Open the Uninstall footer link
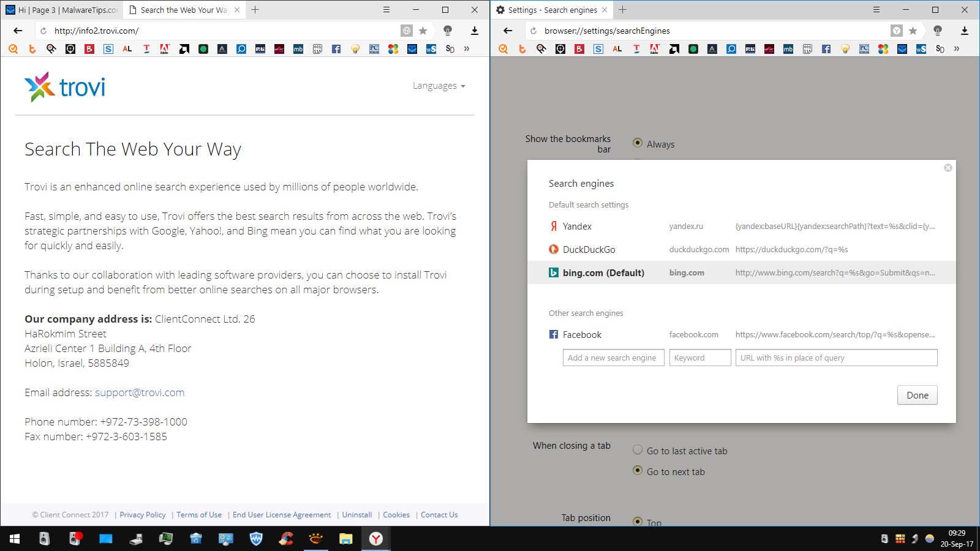Viewport: 980px width, 551px height. click(357, 515)
